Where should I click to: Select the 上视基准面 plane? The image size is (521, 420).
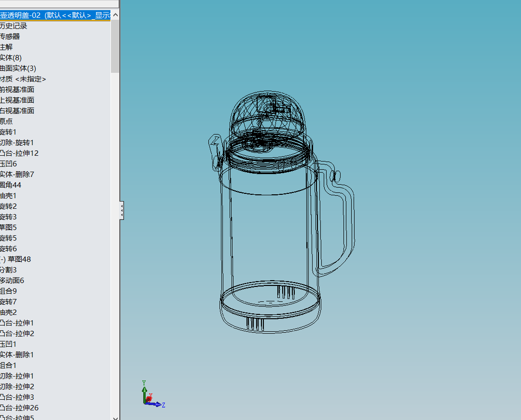tap(17, 100)
